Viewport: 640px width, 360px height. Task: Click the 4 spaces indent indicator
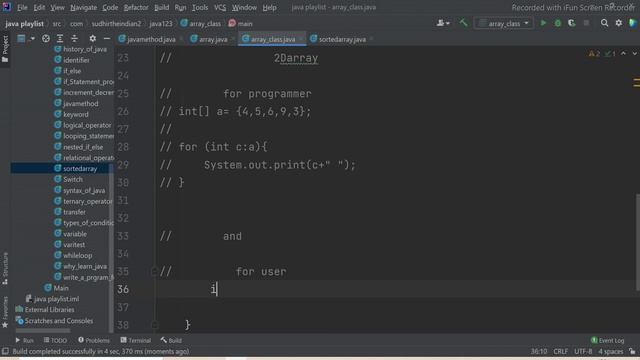[611, 351]
